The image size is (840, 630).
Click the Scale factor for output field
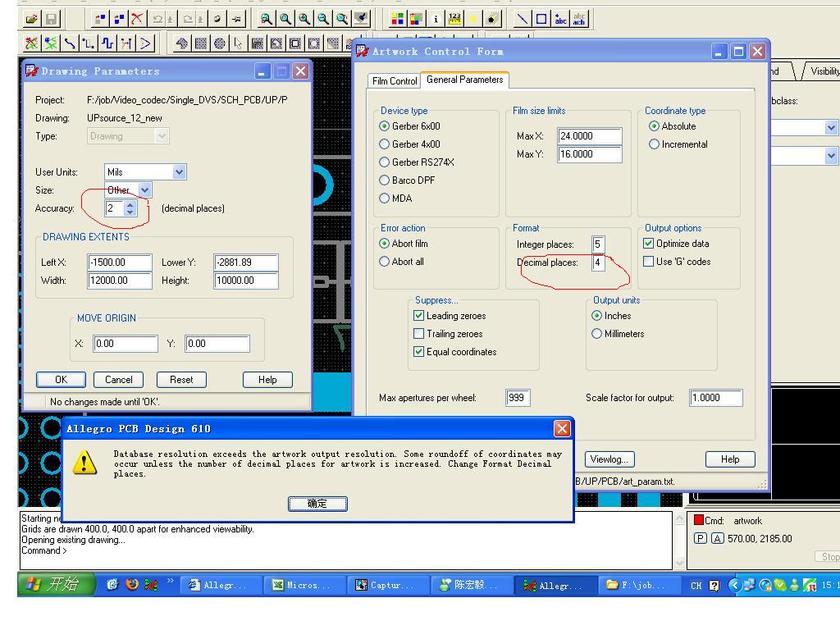tap(715, 398)
